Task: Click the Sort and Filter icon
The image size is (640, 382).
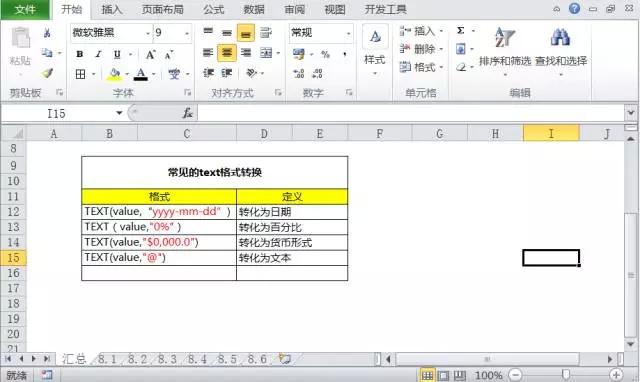Action: coord(504,37)
